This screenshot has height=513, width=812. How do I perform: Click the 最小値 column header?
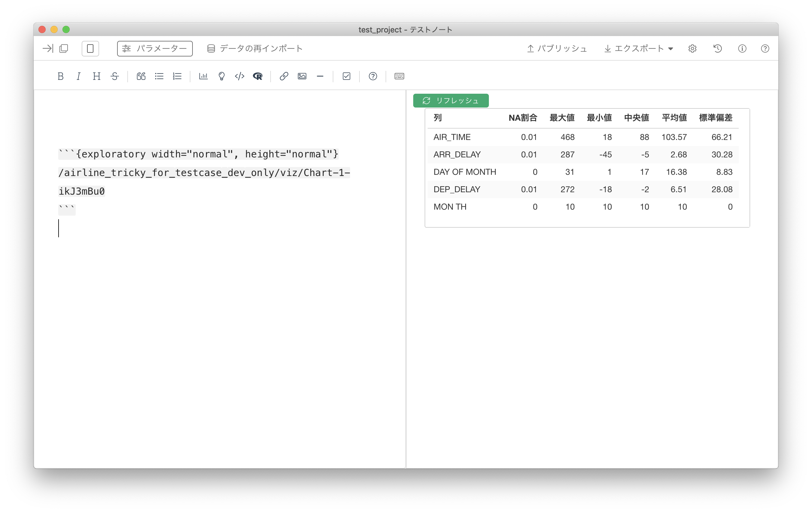click(x=599, y=118)
